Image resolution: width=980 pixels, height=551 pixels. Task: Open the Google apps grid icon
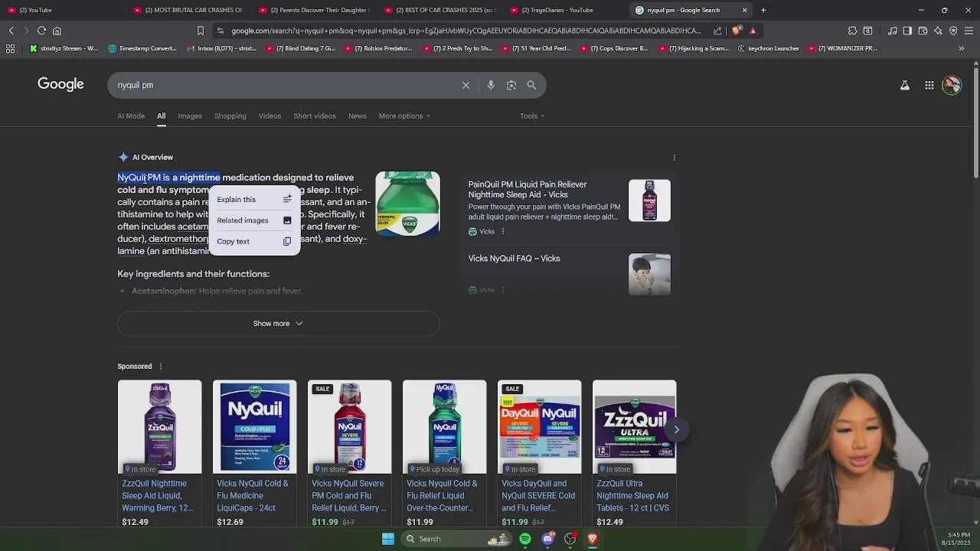pos(929,85)
